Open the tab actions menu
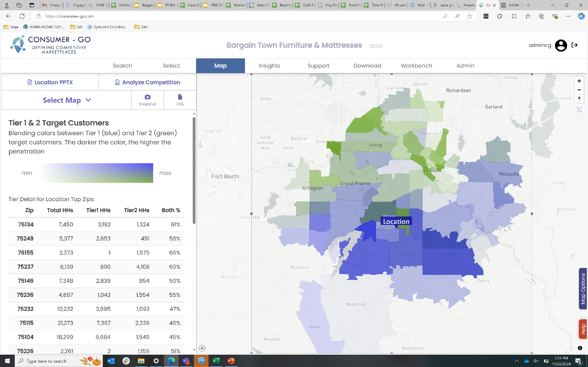This screenshot has height=367, width=588. click(x=32, y=5)
